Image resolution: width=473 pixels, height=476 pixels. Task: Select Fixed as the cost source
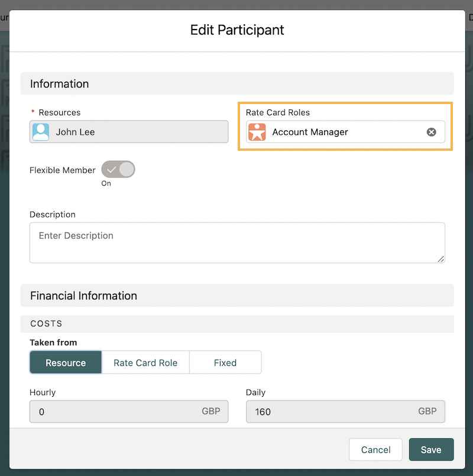(225, 362)
